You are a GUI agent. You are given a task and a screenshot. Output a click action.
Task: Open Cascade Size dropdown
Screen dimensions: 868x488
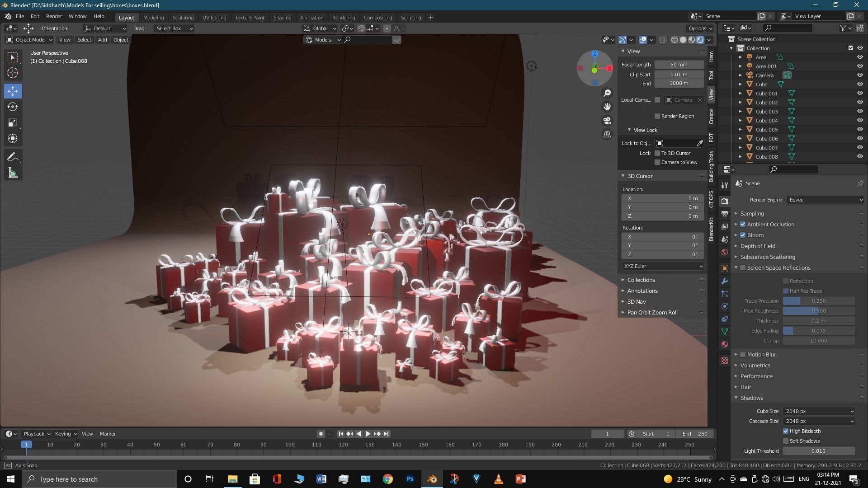pos(819,421)
